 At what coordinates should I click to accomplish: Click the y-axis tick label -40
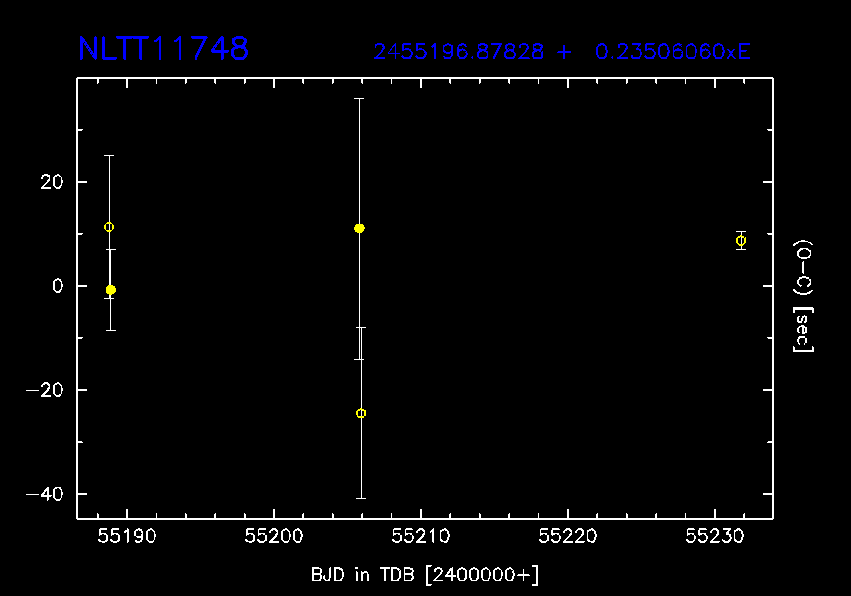45,494
